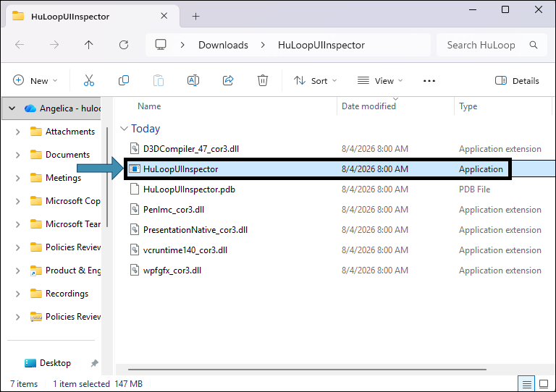This screenshot has width=556, height=392.
Task: Click the sidebar vertical scrollbar
Action: (107, 177)
